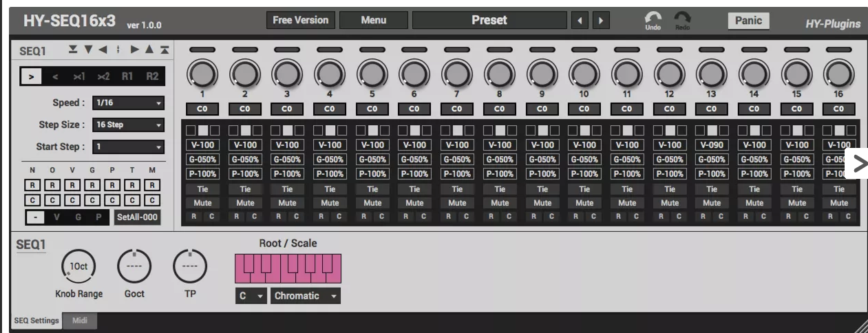Click the Free Version button

click(301, 21)
